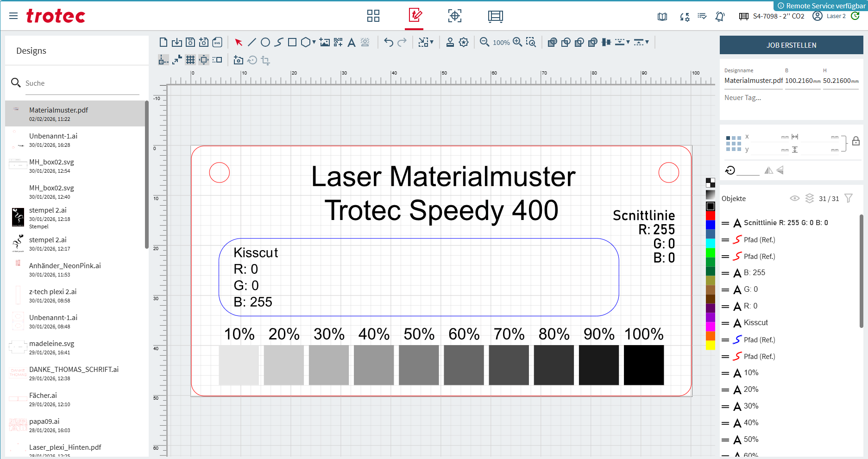Click the zoom in magnifier
The height and width of the screenshot is (459, 868).
pos(517,42)
